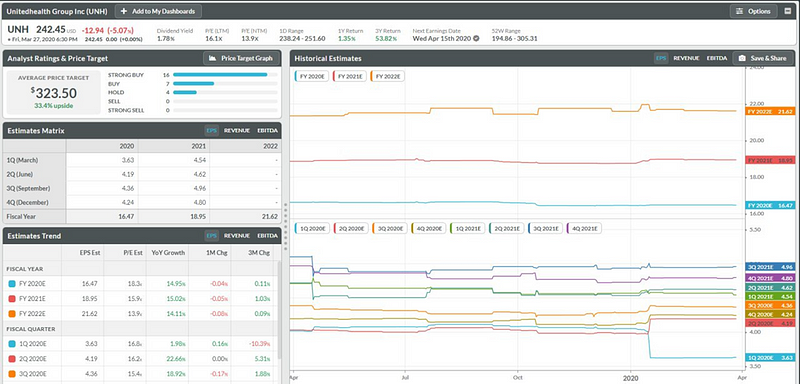Collapse the Unitedhealth panel with minus icon
This screenshot has height=384, width=800.
click(x=788, y=11)
